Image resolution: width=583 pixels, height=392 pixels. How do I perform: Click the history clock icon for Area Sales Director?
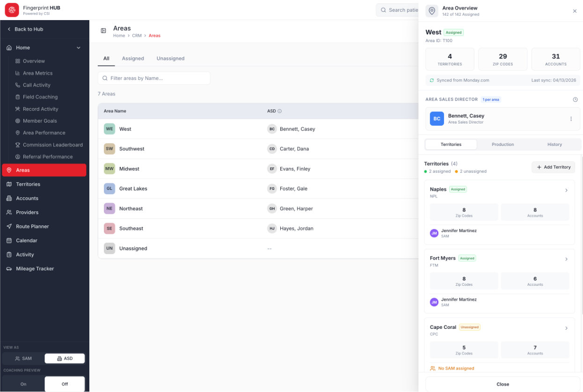point(575,100)
